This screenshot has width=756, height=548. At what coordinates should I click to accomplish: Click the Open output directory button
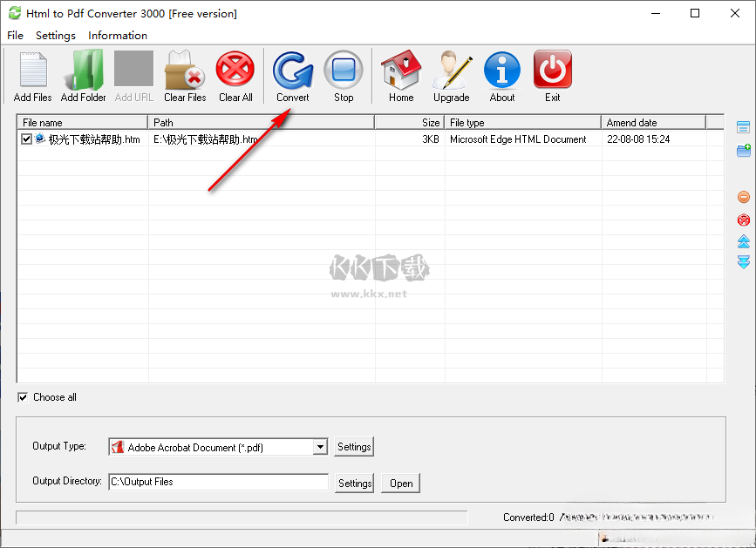tap(401, 483)
